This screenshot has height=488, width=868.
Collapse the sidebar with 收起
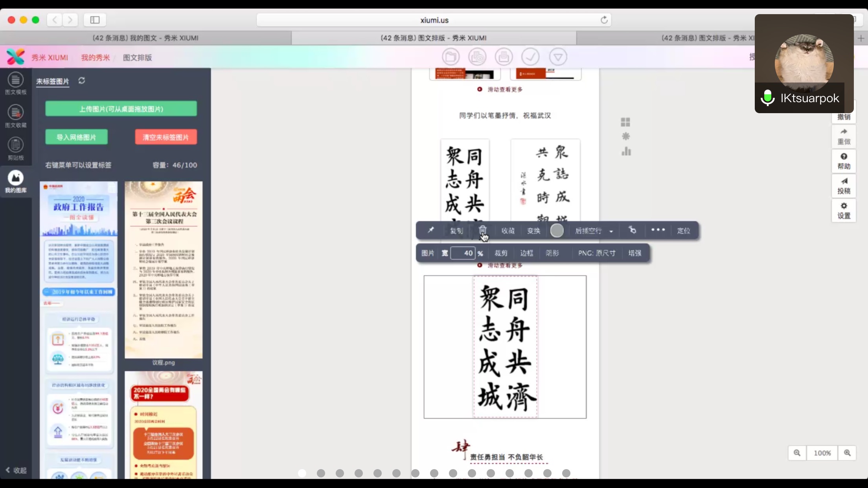coord(16,470)
